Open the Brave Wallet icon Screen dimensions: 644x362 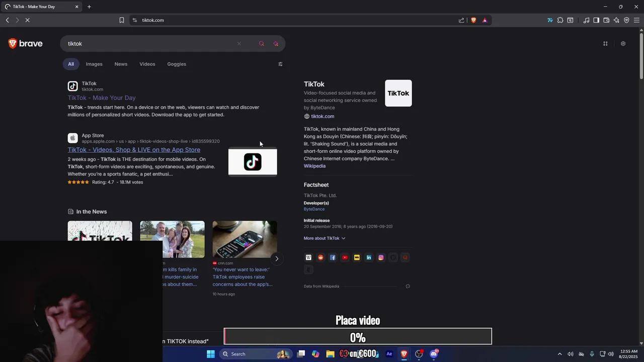tap(606, 20)
